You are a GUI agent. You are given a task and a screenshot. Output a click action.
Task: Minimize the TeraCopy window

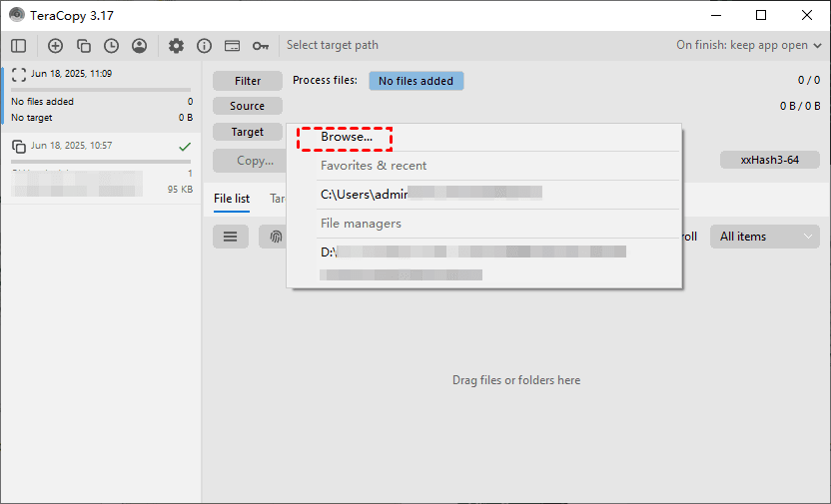(x=715, y=15)
